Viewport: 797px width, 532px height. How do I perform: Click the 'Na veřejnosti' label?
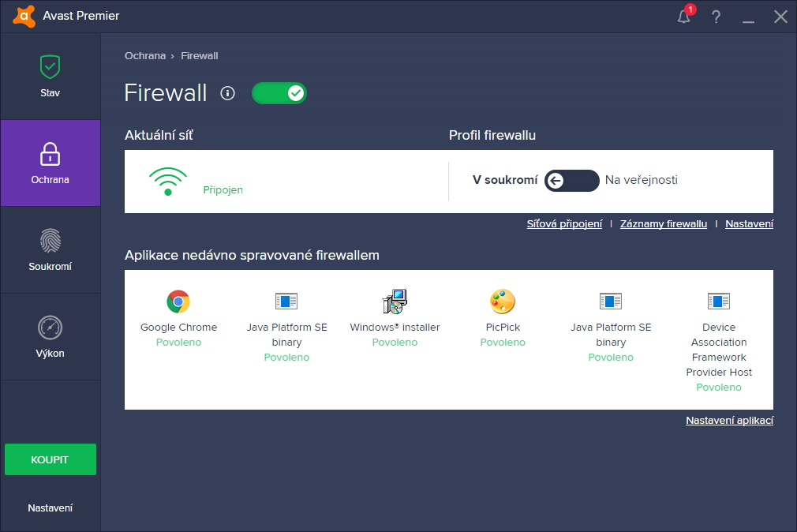point(641,180)
